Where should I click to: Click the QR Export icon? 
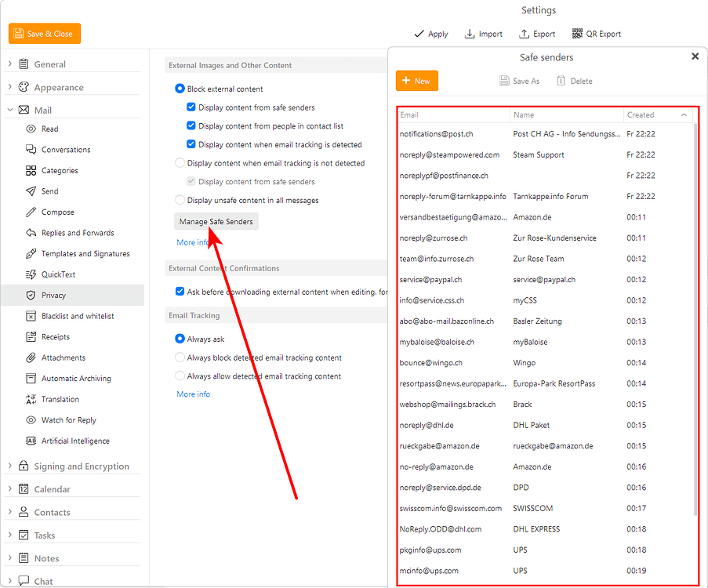pos(577,34)
